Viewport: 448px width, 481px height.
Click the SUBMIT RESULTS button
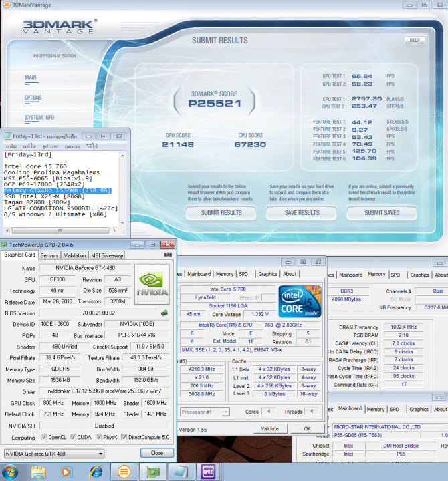(x=221, y=213)
